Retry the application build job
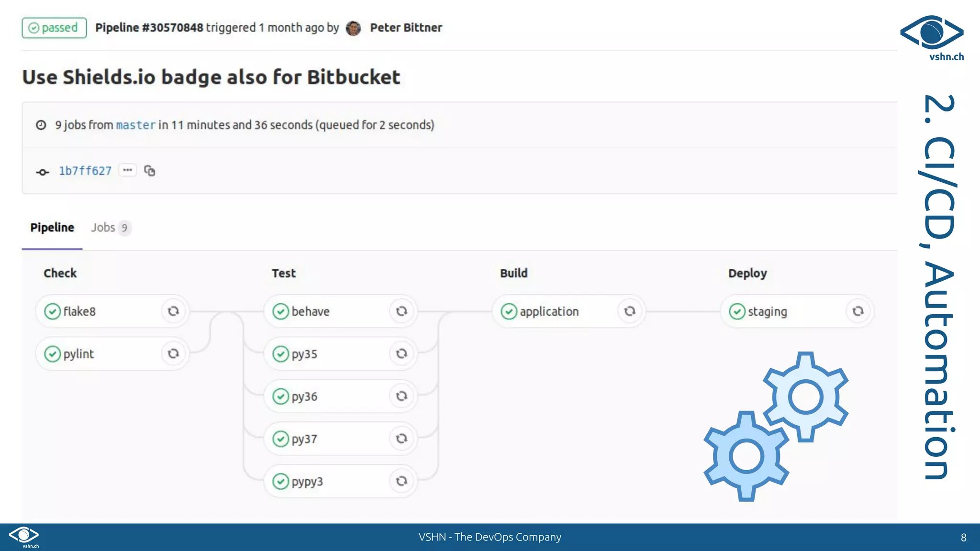The image size is (980, 551). pyautogui.click(x=630, y=311)
